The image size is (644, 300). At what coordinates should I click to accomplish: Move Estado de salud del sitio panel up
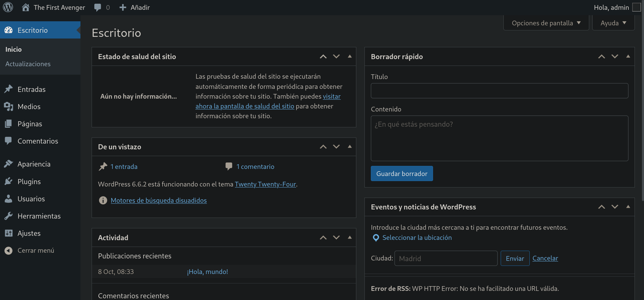(323, 56)
